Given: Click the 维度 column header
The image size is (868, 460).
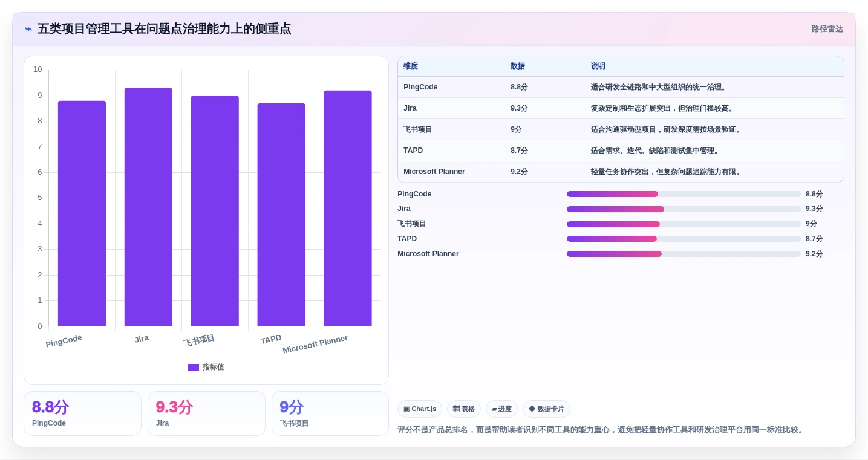Looking at the screenshot, I should 411,66.
